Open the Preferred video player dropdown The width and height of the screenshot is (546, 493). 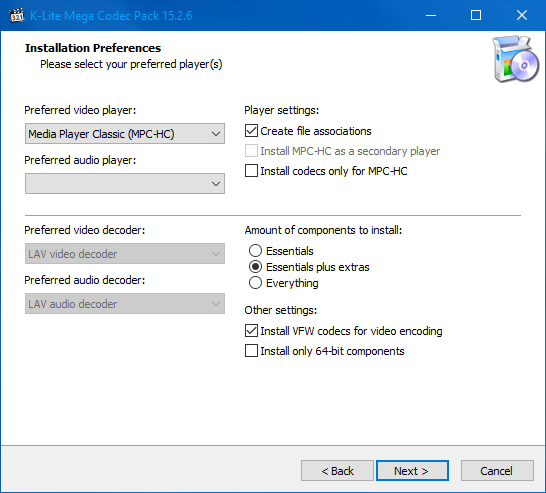click(x=125, y=134)
